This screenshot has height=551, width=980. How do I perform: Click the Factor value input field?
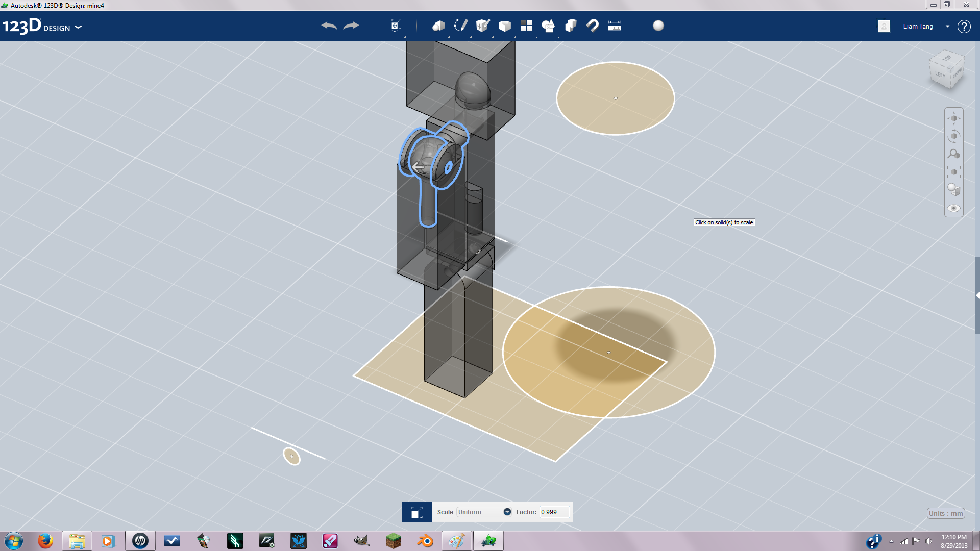554,512
